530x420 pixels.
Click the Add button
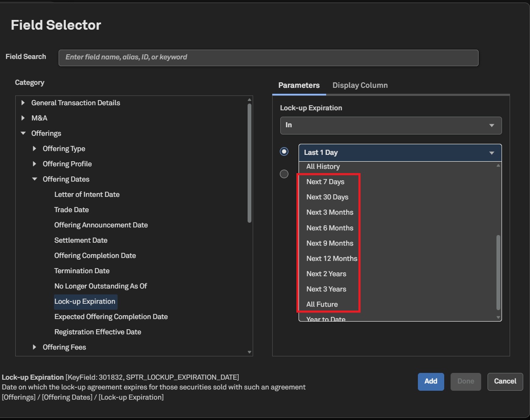point(431,381)
